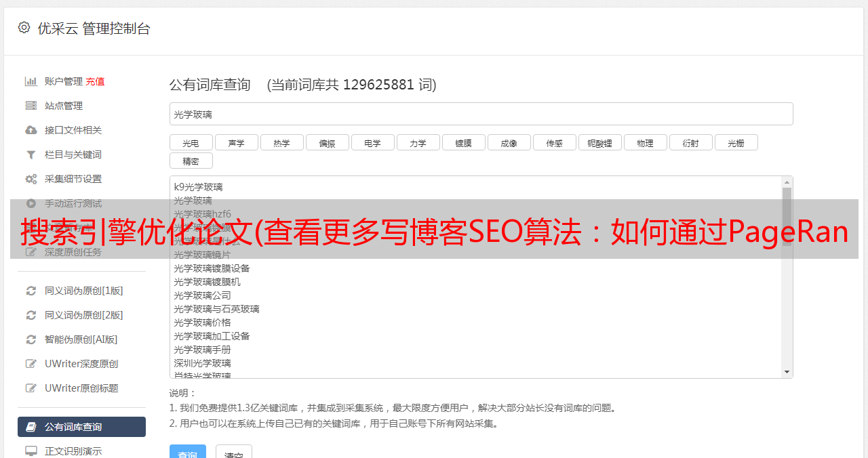Click the results list scrollbar up arrow

click(x=787, y=182)
